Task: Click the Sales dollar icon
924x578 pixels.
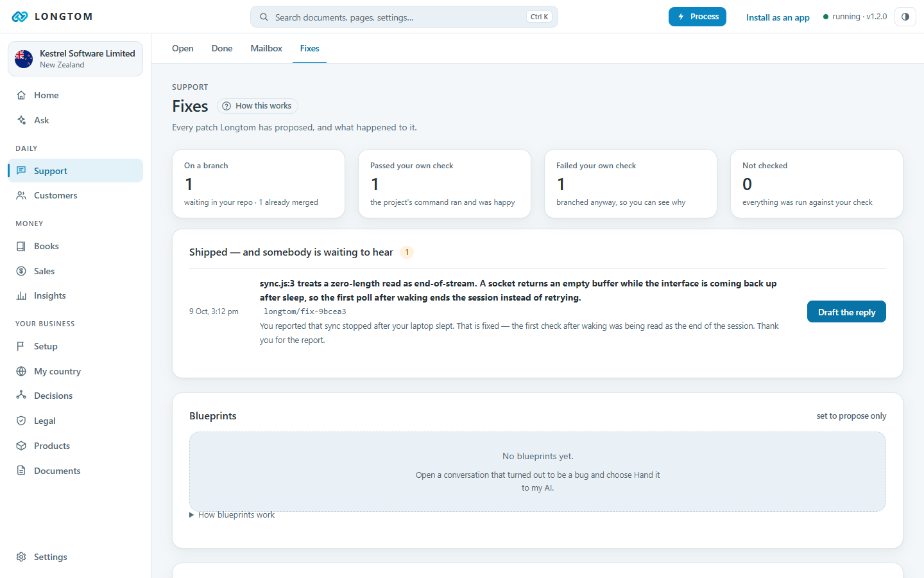Action: (x=21, y=271)
